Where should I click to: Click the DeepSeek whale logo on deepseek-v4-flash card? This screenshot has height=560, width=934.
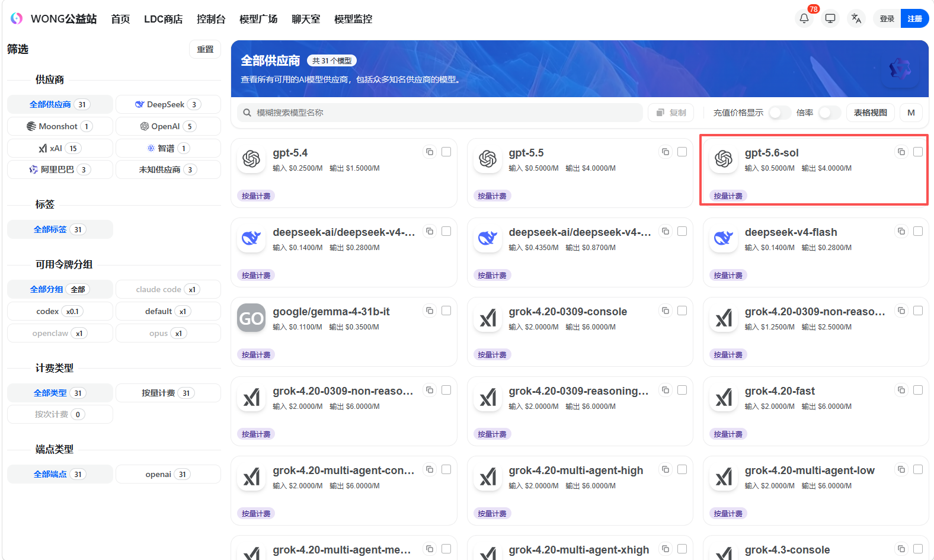click(x=724, y=238)
